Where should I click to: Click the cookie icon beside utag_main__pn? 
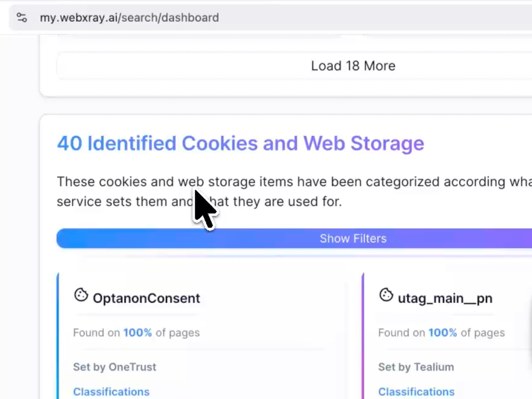386,295
